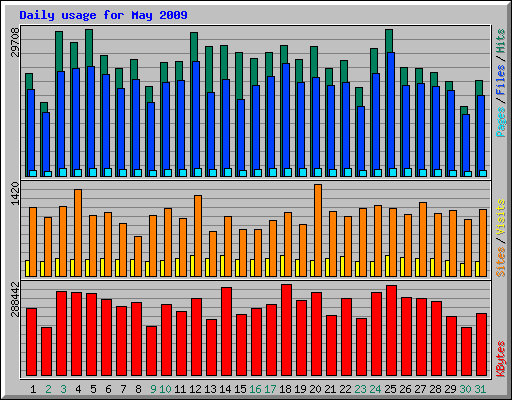Viewport: 512px width, 400px height.
Task: Click the red KBytes bar for day 14
Action: (x=226, y=332)
